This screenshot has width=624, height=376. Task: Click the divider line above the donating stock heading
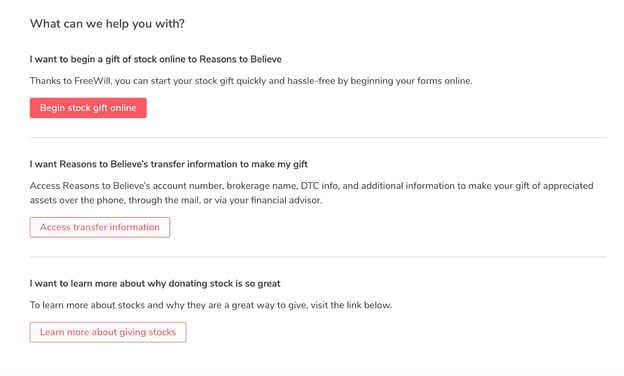click(x=318, y=257)
